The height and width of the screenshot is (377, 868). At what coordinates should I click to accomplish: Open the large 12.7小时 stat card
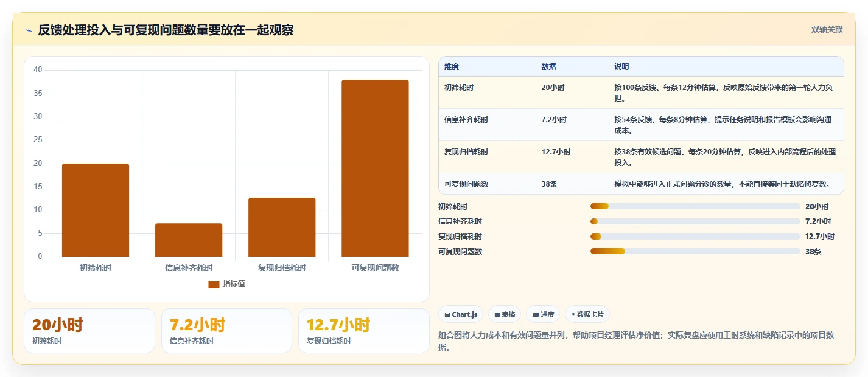(x=364, y=331)
